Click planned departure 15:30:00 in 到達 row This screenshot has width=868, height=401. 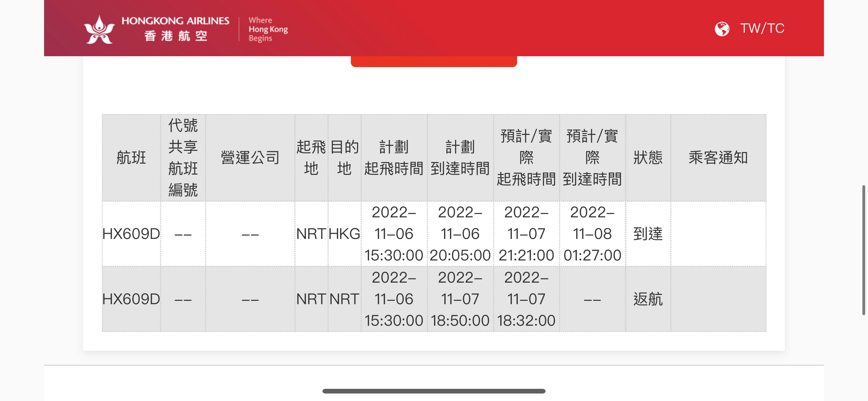[x=394, y=234]
